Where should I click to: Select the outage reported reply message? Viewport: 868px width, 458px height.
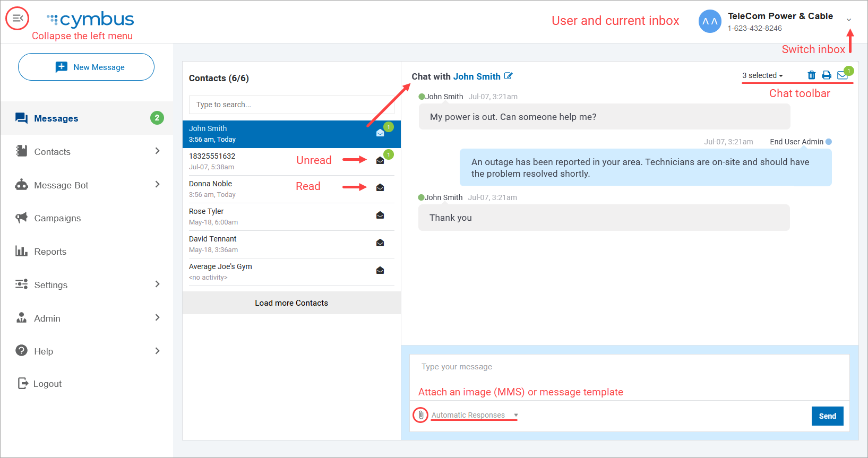click(646, 168)
